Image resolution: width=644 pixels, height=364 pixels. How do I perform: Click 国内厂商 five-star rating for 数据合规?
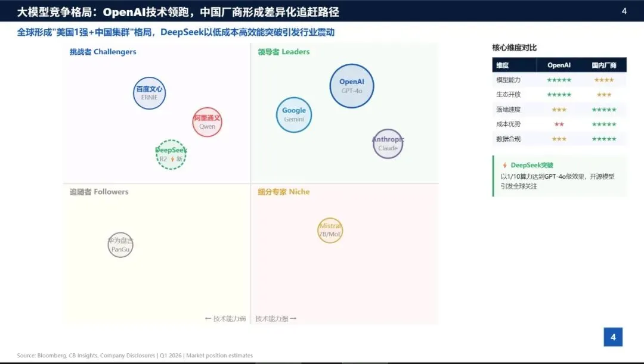pos(604,139)
